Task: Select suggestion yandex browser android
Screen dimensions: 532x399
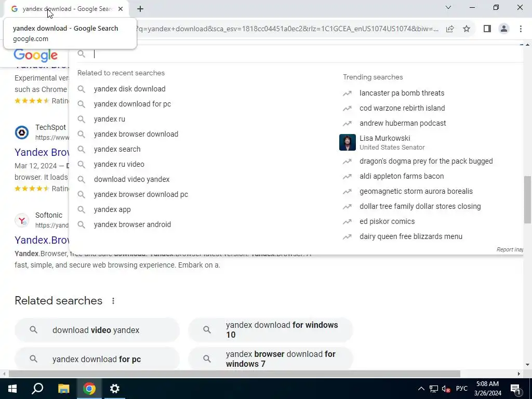Action: (x=132, y=224)
